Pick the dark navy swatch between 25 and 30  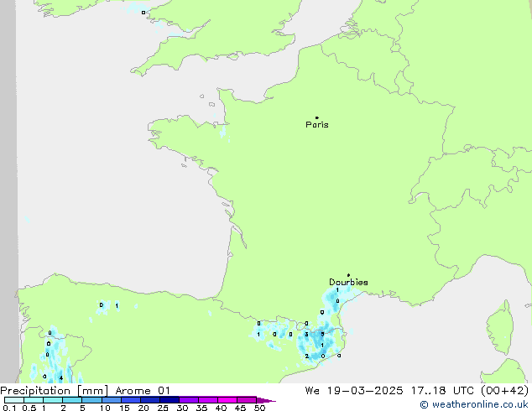170,400
